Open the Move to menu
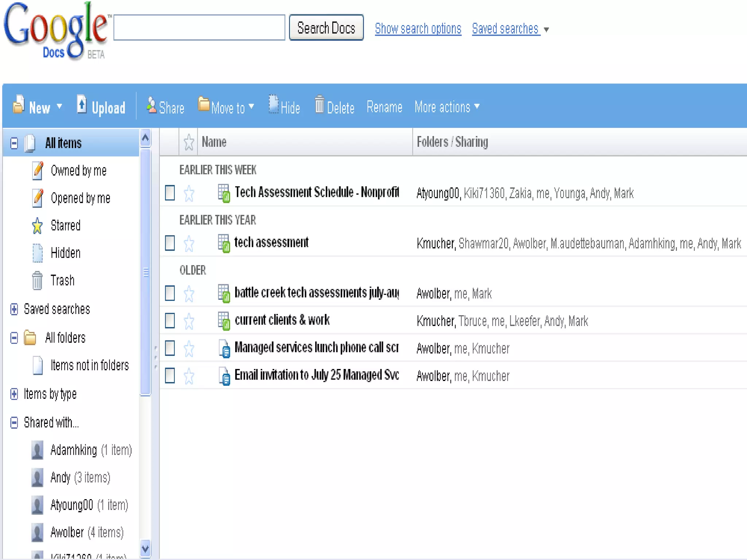The image size is (747, 560). coord(227,108)
